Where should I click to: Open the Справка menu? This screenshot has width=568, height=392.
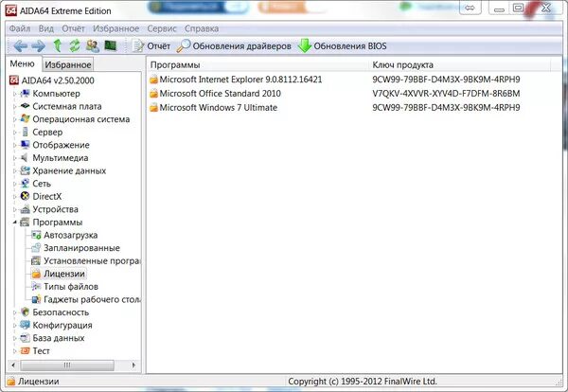[202, 28]
